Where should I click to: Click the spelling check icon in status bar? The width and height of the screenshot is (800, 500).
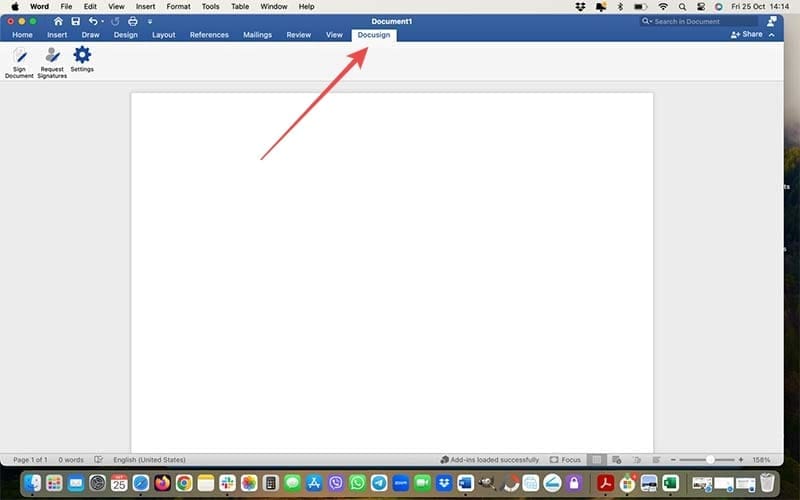(x=98, y=460)
